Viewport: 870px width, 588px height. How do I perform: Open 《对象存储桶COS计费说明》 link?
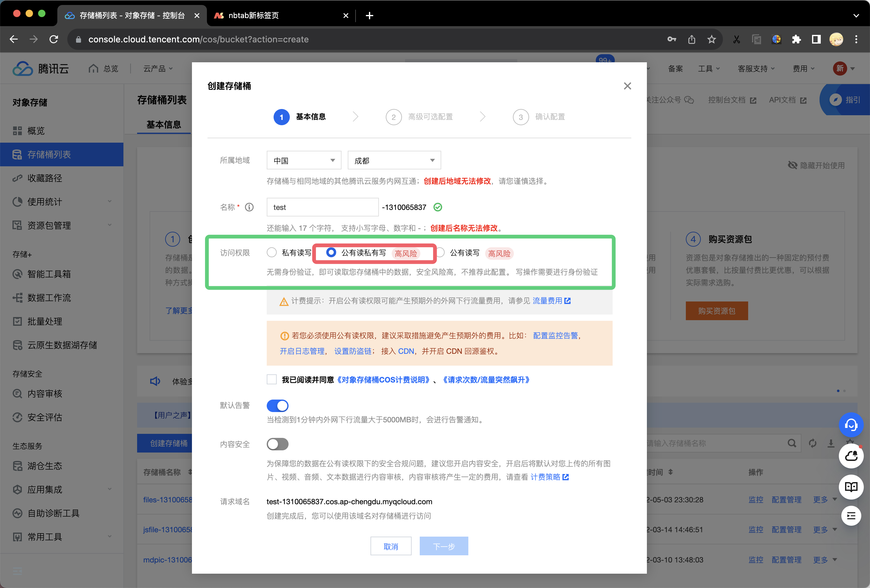[x=383, y=380]
